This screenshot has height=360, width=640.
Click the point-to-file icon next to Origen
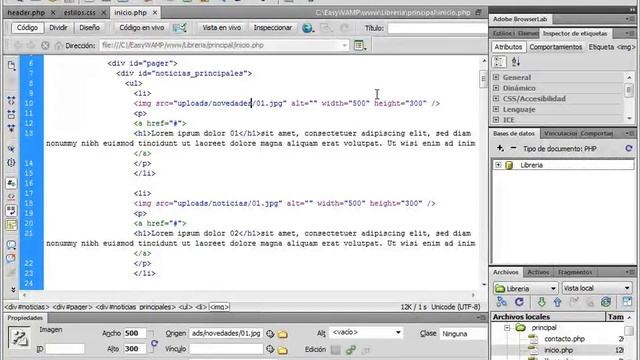point(270,334)
